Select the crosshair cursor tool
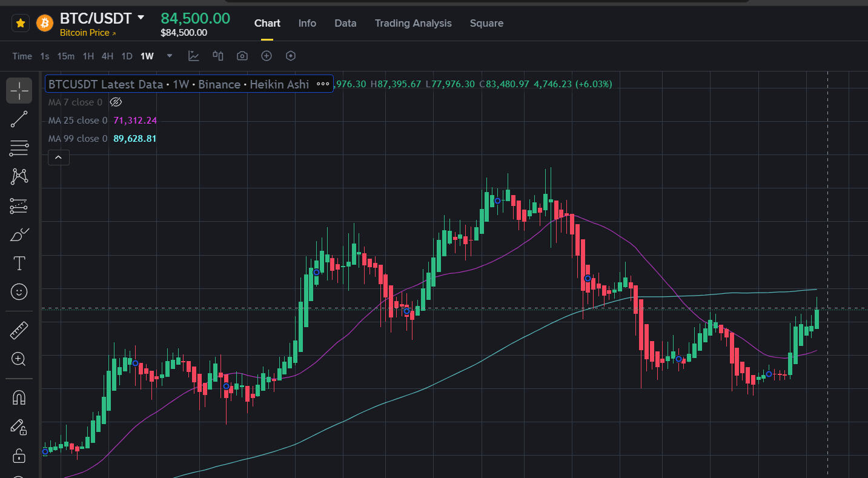The image size is (868, 478). (x=19, y=90)
